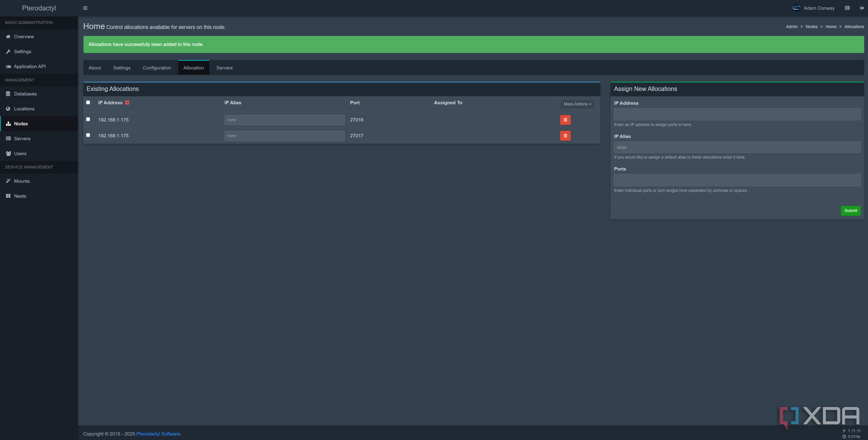
Task: Select the port 27017 row checkbox
Action: [x=88, y=135]
